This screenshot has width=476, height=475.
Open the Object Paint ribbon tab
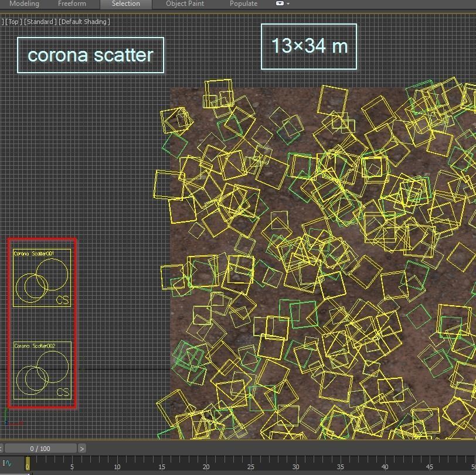tap(185, 4)
